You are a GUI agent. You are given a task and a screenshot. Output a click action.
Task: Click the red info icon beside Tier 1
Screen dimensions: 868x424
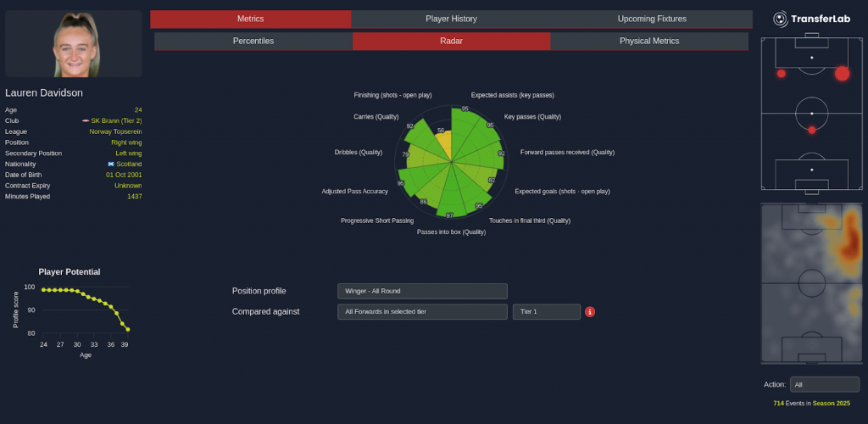(590, 312)
